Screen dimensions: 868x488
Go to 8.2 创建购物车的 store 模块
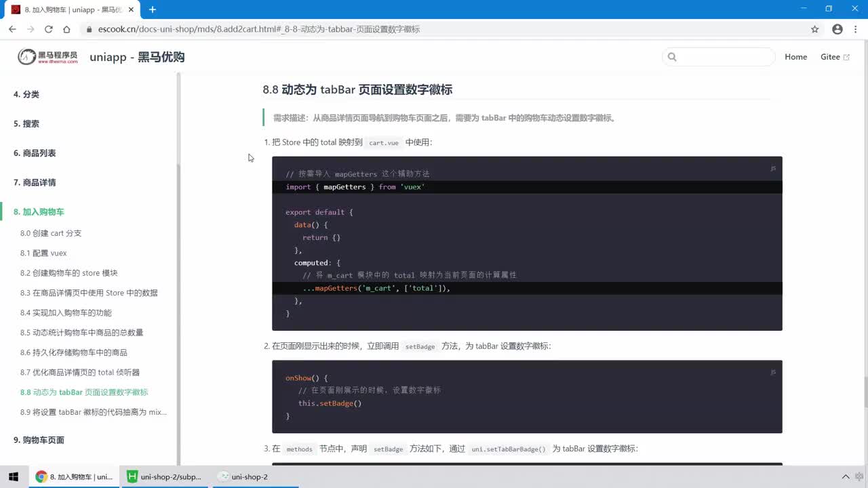click(x=69, y=272)
